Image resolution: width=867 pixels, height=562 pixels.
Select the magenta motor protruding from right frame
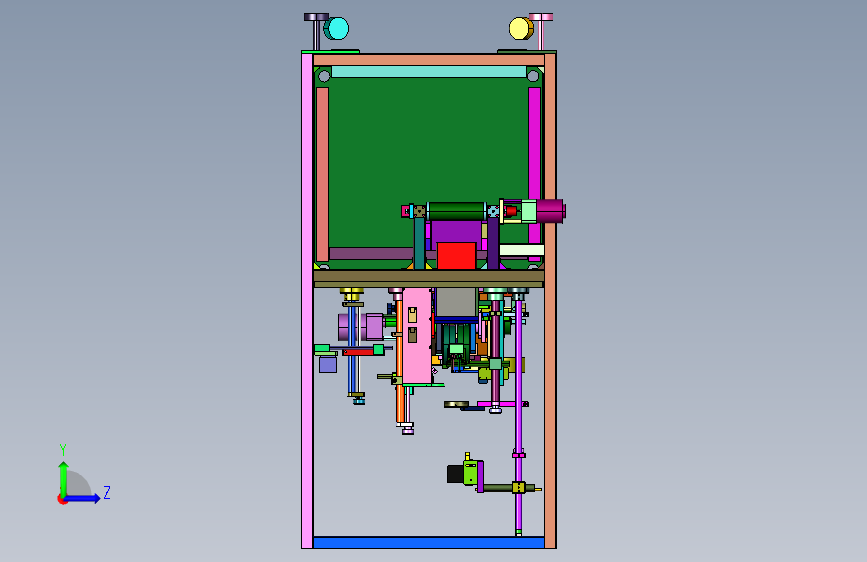pyautogui.click(x=551, y=211)
